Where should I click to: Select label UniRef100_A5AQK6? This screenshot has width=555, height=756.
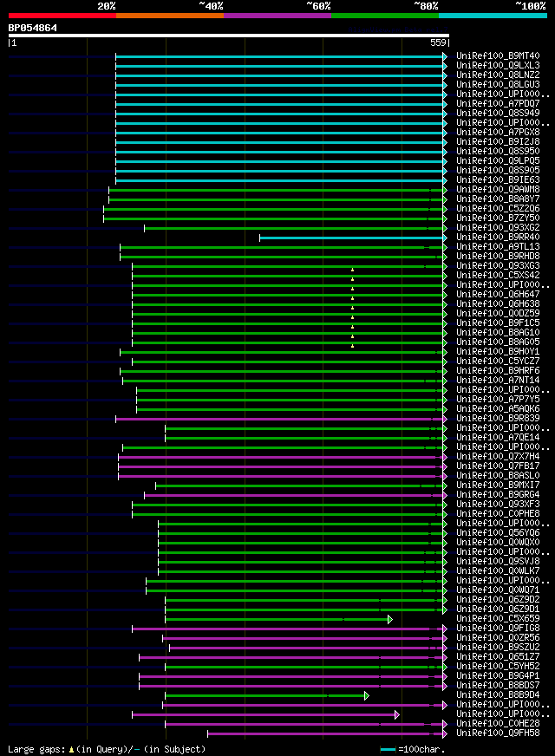point(498,409)
